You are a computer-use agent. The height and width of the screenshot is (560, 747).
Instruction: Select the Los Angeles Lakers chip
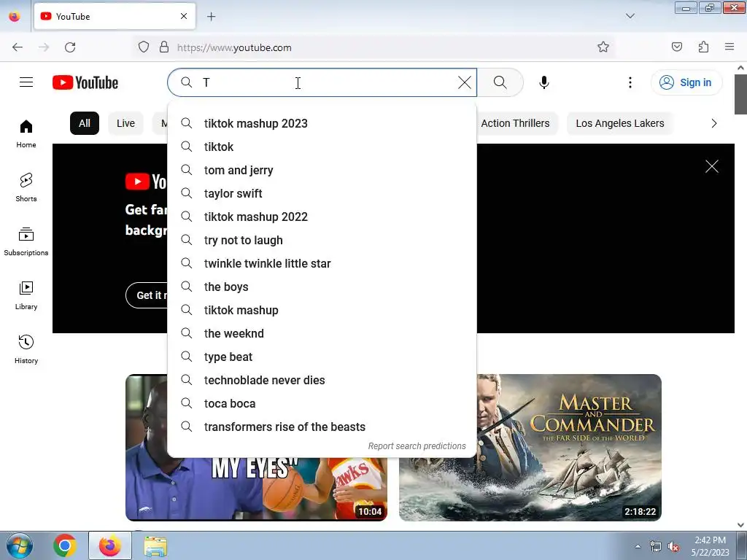pos(620,123)
